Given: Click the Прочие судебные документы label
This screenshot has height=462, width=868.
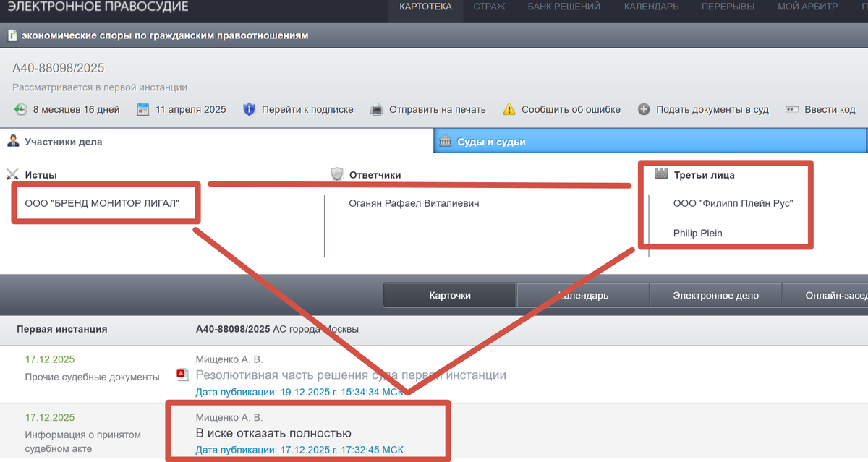Looking at the screenshot, I should (x=92, y=377).
